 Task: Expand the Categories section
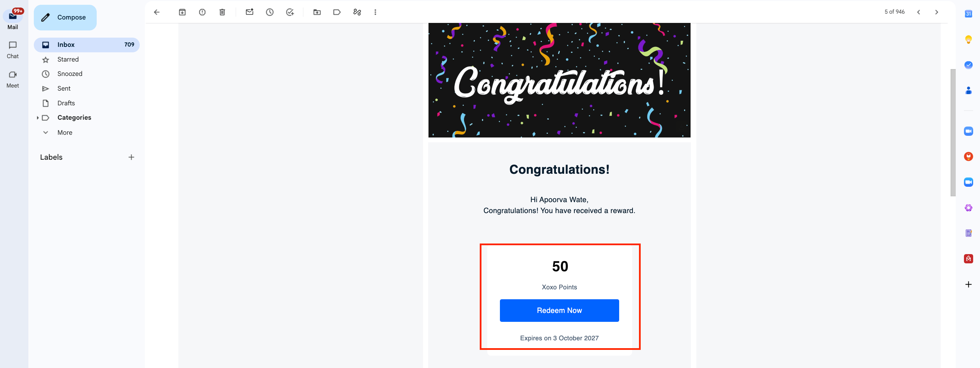(x=38, y=118)
